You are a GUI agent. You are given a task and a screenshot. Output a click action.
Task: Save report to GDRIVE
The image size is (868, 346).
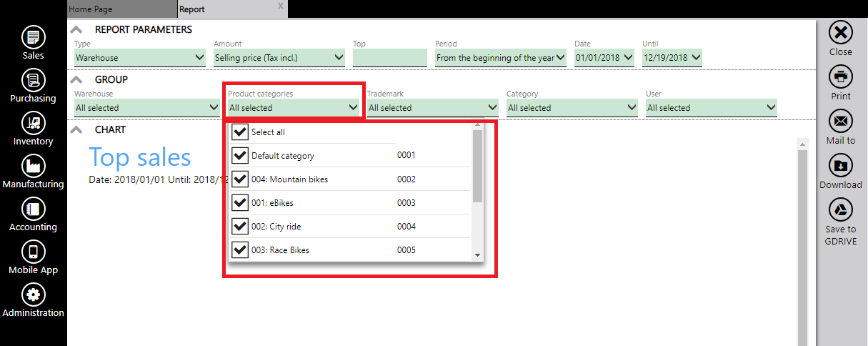[841, 209]
